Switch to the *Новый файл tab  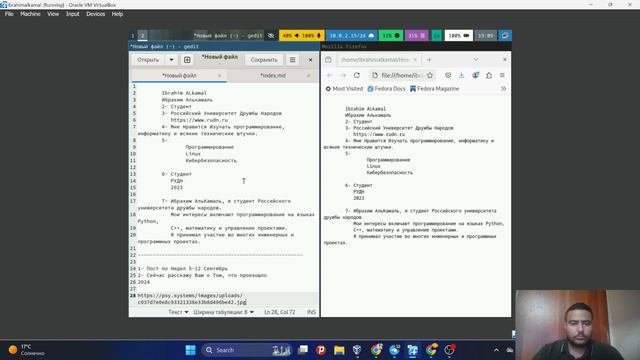179,76
